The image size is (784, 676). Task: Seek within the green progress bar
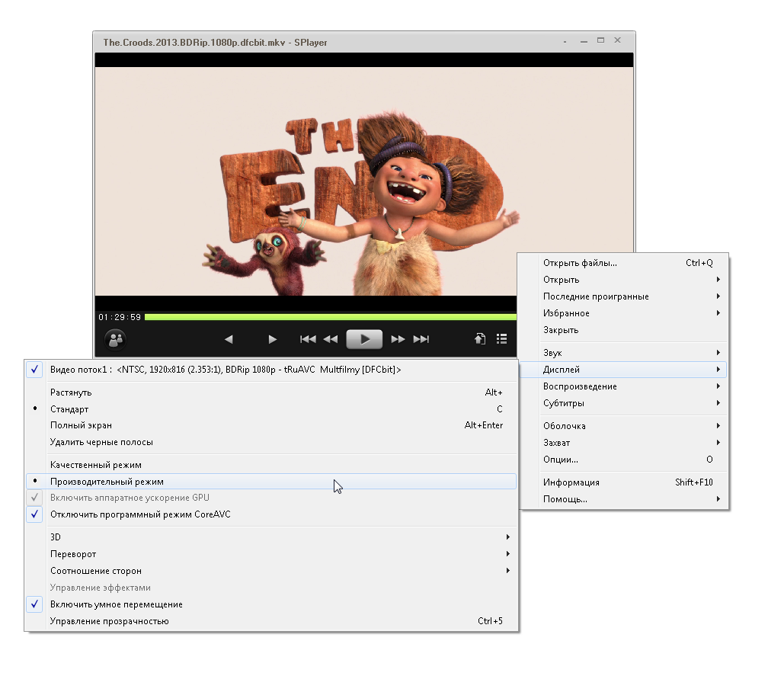pyautogui.click(x=331, y=317)
